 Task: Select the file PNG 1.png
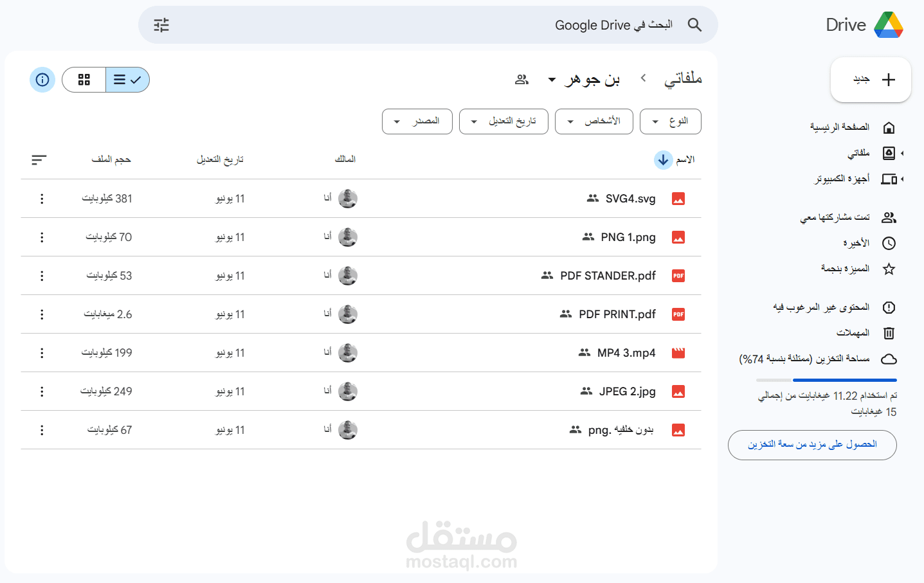(361, 237)
